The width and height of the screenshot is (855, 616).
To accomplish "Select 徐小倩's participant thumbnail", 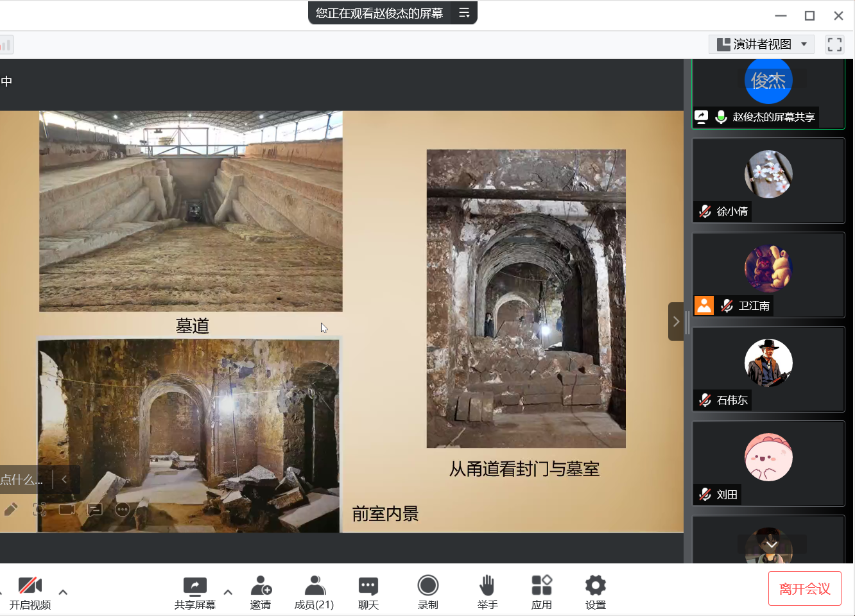I will tap(768, 181).
